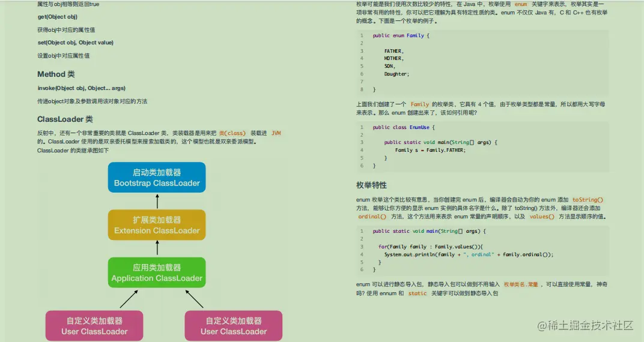Click the line '传递object对象及参数调用该对象对应的方法'
The image size is (644, 342).
pyautogui.click(x=93, y=101)
